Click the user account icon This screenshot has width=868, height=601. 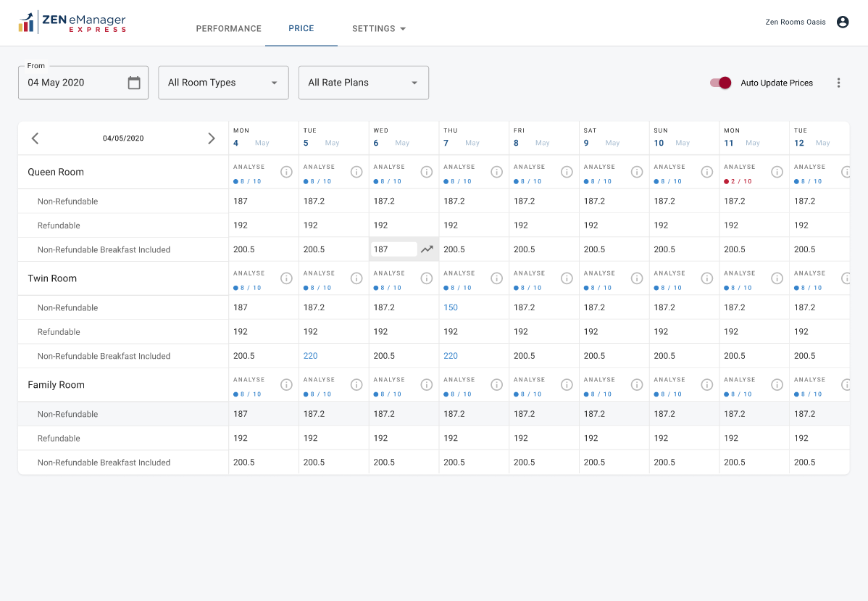pyautogui.click(x=842, y=22)
